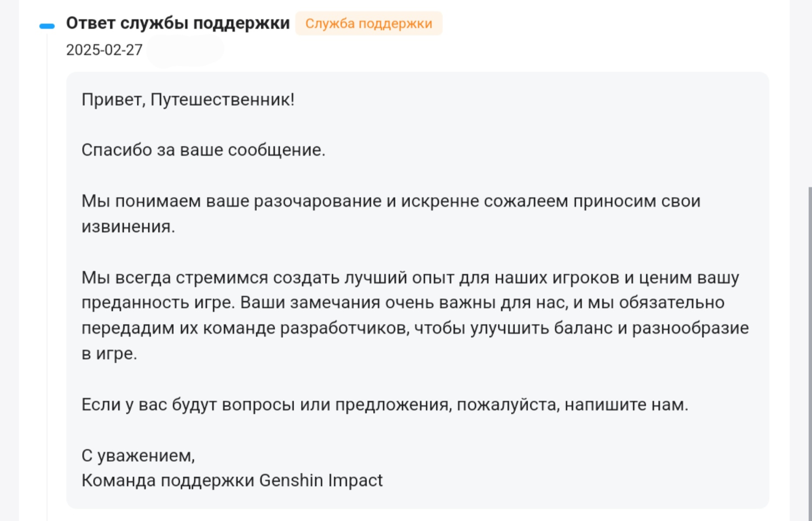This screenshot has width=812, height=521.
Task: Click the blurred time next to date
Action: pyautogui.click(x=185, y=50)
